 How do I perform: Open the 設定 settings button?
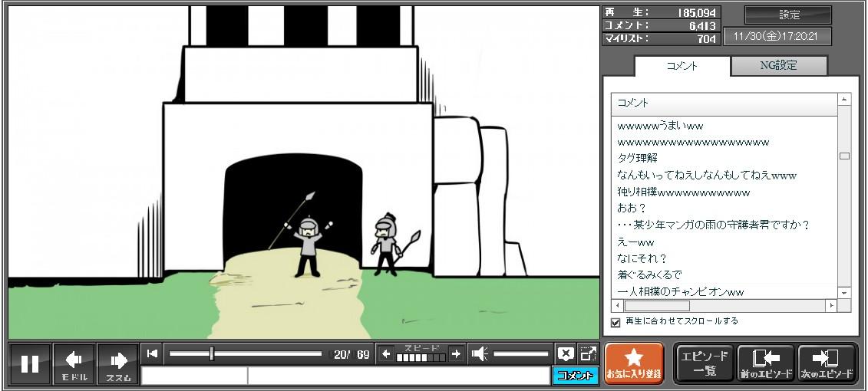coord(789,15)
